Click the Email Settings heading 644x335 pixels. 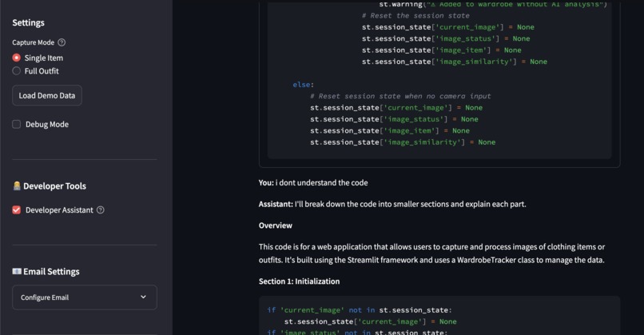point(51,271)
